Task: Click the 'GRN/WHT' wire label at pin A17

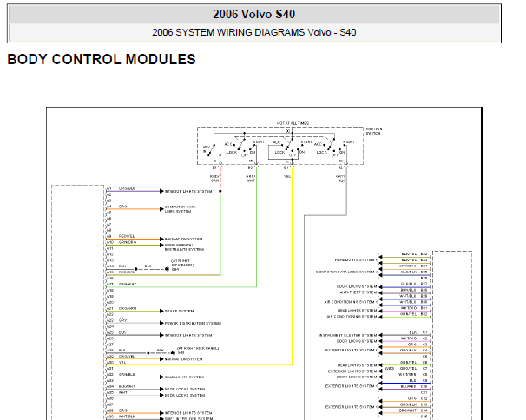Action: click(128, 284)
